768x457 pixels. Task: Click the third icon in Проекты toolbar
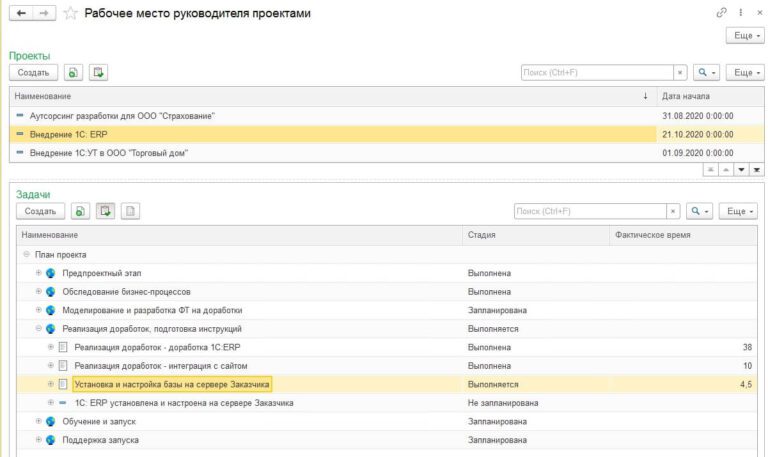[x=98, y=72]
